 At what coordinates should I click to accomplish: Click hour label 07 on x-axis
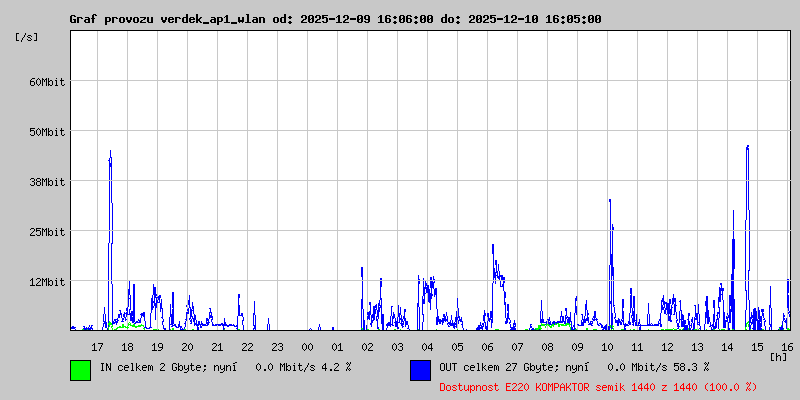click(517, 347)
